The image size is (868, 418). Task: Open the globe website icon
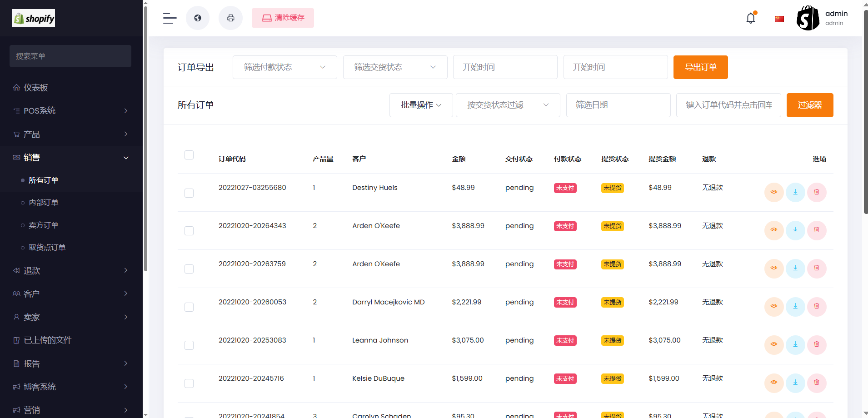[198, 18]
